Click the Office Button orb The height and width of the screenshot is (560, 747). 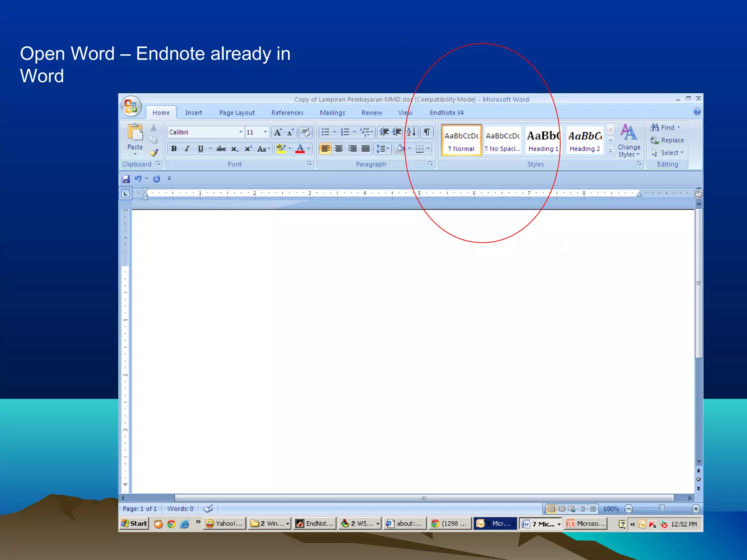[x=131, y=106]
